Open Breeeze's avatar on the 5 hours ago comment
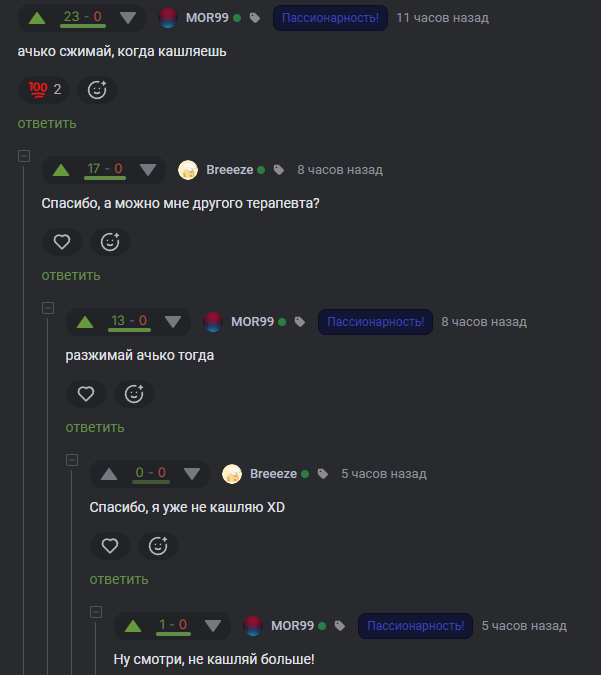 click(x=232, y=474)
